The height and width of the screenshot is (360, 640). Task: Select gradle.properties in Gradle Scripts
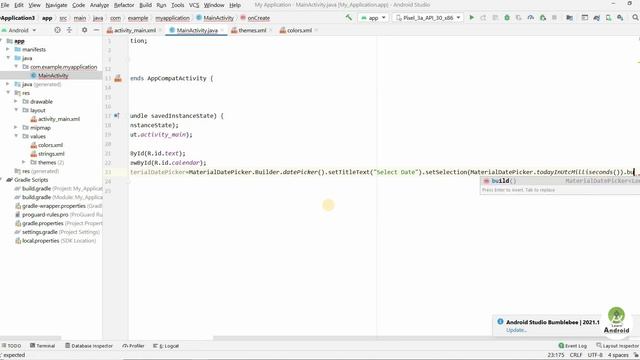pos(42,223)
